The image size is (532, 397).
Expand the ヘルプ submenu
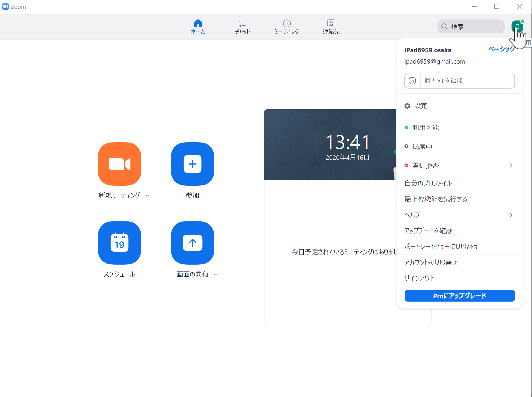point(459,215)
